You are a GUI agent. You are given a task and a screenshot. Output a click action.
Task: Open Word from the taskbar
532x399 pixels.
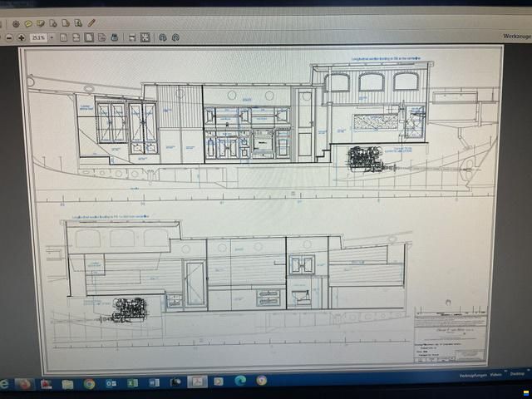(x=154, y=382)
